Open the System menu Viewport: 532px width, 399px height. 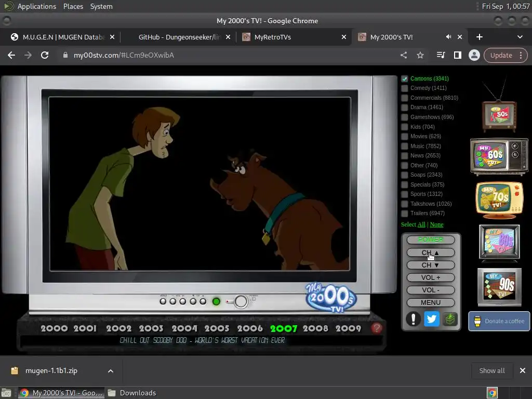101,6
